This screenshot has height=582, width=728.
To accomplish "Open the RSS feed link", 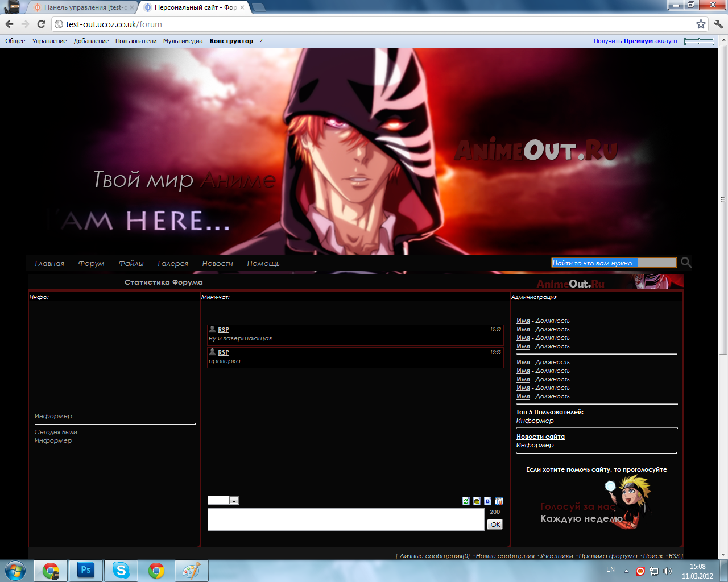I will click(674, 556).
